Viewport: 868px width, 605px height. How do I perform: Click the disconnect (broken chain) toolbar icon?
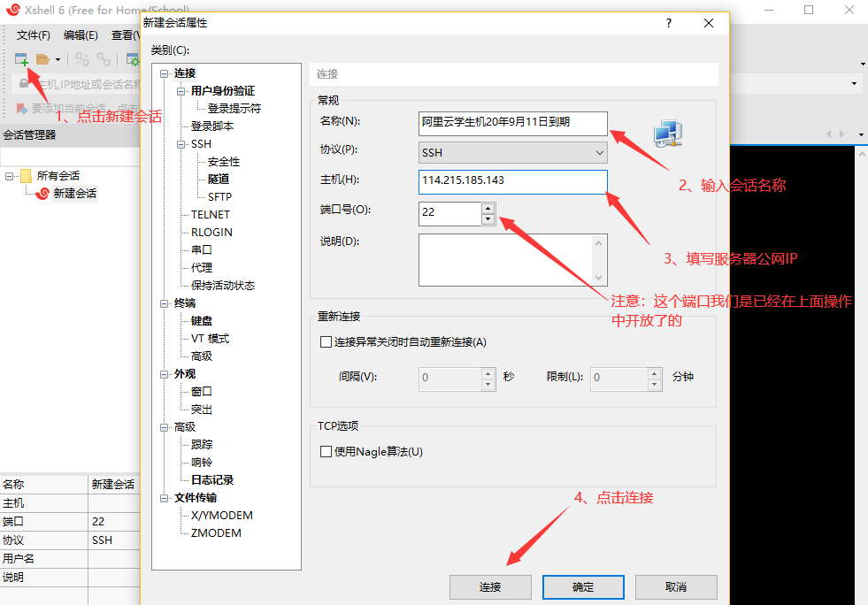coord(81,58)
